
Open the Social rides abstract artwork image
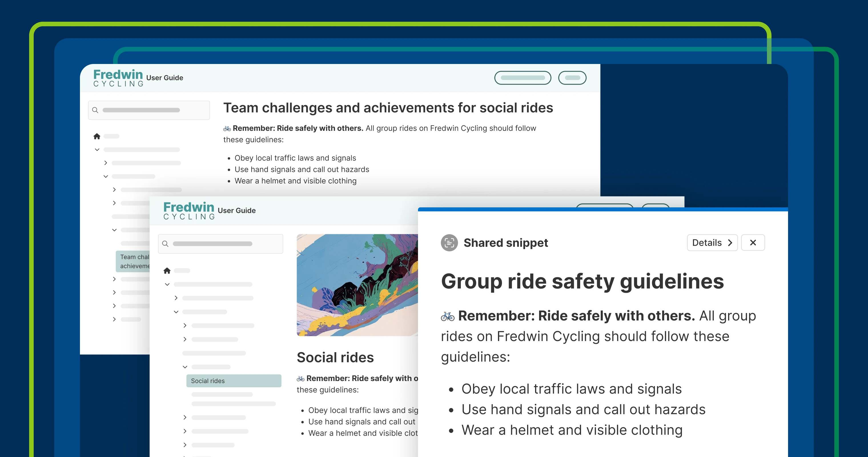coord(357,285)
